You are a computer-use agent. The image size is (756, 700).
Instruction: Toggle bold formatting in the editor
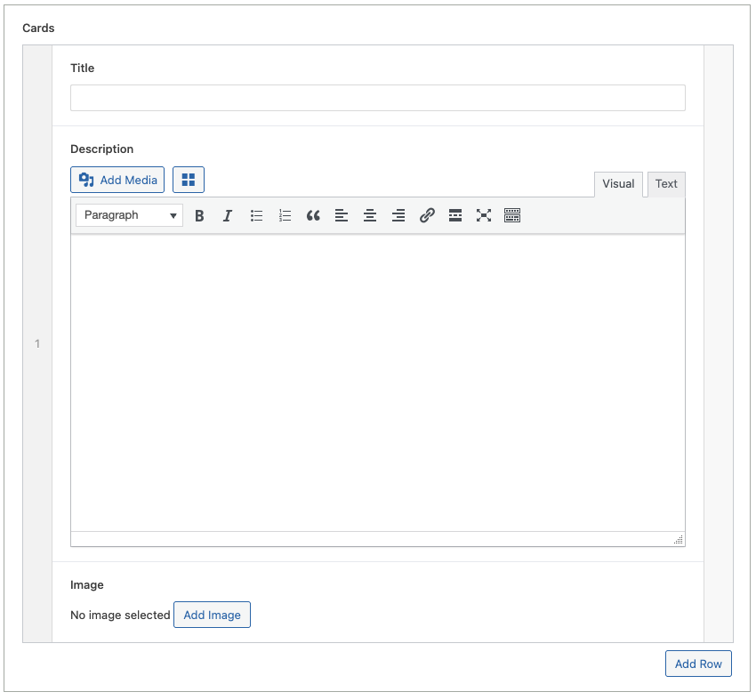coord(199,215)
